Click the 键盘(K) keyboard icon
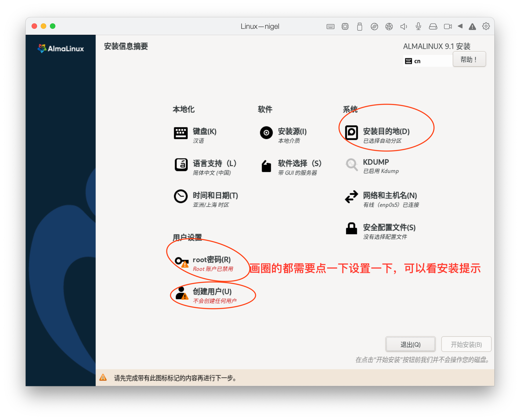The height and width of the screenshot is (420, 520). click(x=181, y=133)
